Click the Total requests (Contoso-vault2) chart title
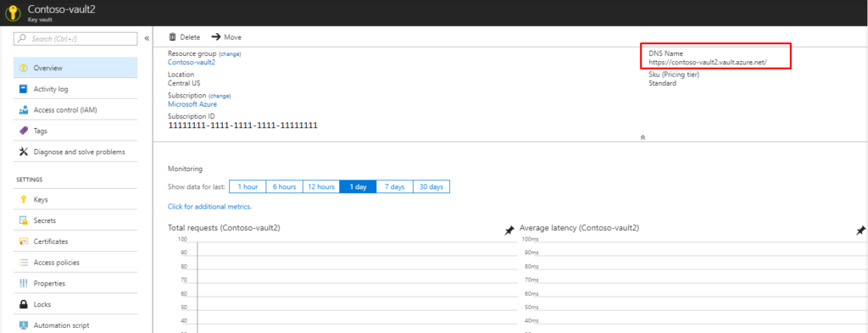The height and width of the screenshot is (333, 868). coord(224,228)
